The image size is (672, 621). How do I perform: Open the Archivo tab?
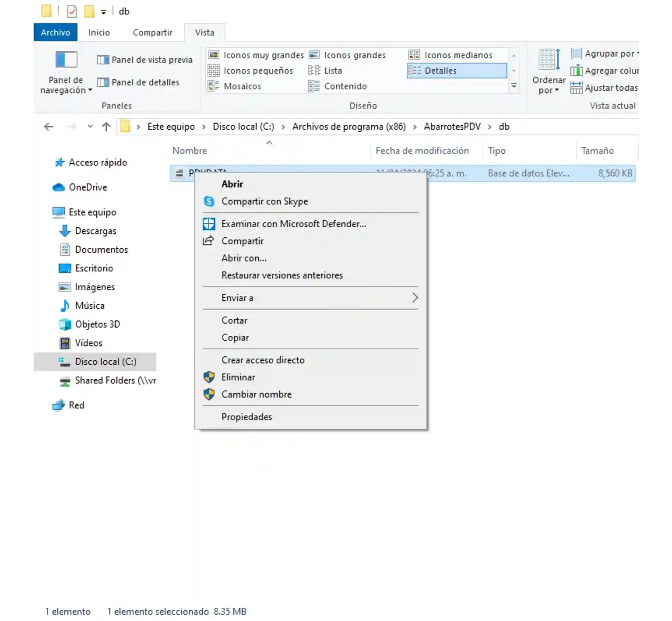[x=56, y=32]
